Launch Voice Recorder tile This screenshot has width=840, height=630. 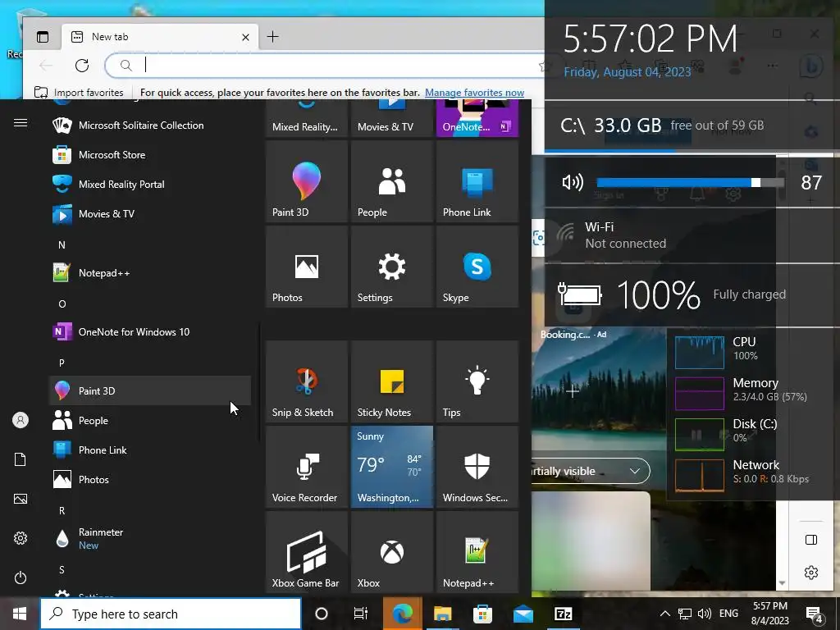(307, 467)
